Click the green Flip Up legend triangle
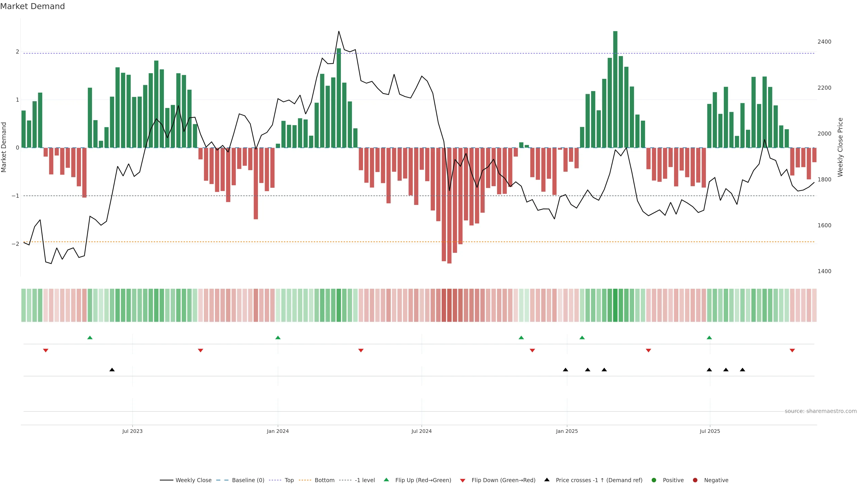868x488 pixels. point(386,480)
